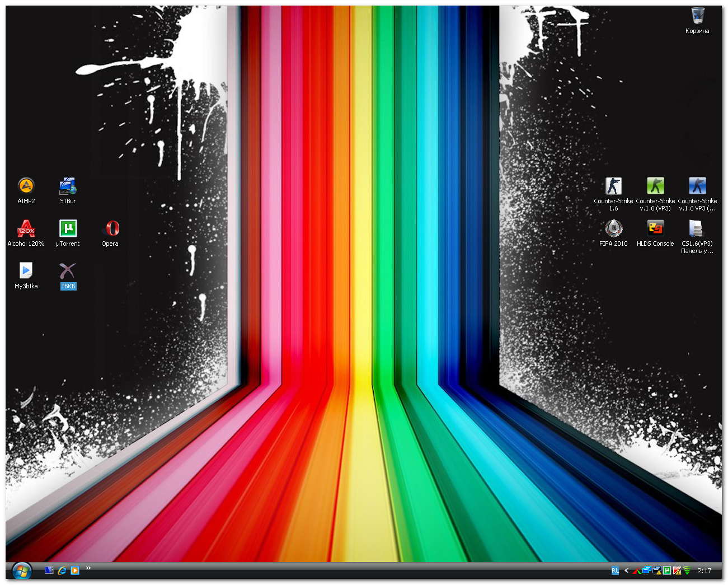The height and width of the screenshot is (585, 728).
Task: Select the STBur desktop icon
Action: pos(68,186)
